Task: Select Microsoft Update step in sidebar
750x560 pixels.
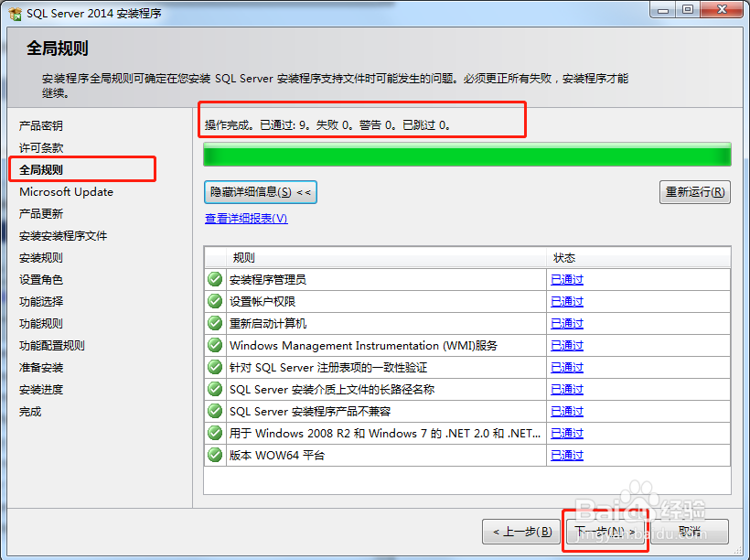Action: [x=66, y=192]
